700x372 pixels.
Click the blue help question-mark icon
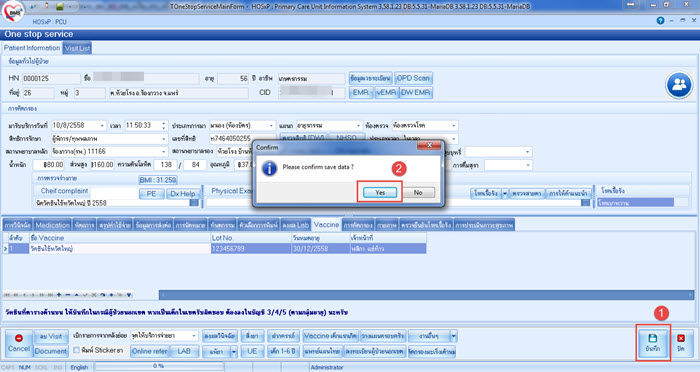660,21
